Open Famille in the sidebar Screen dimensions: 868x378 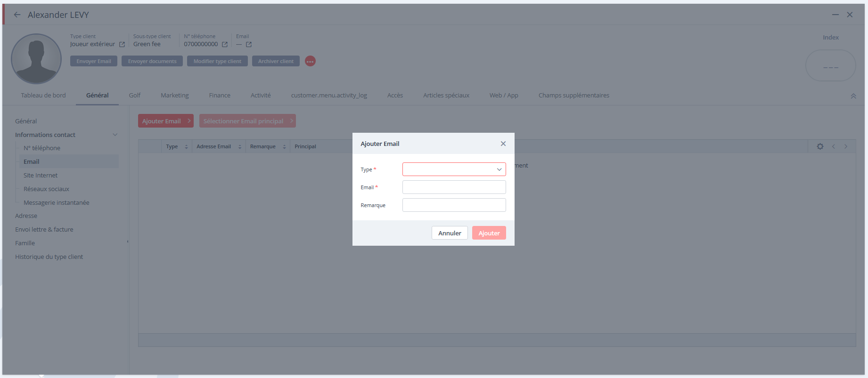[25, 243]
